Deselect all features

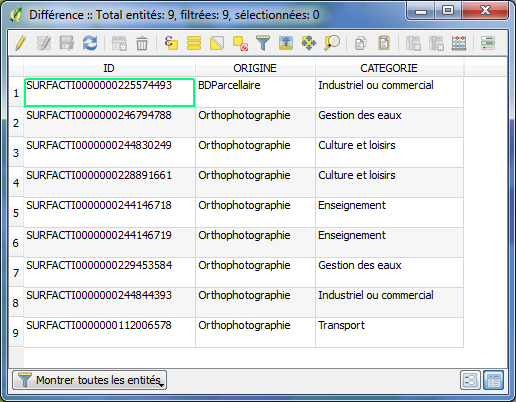click(x=240, y=43)
